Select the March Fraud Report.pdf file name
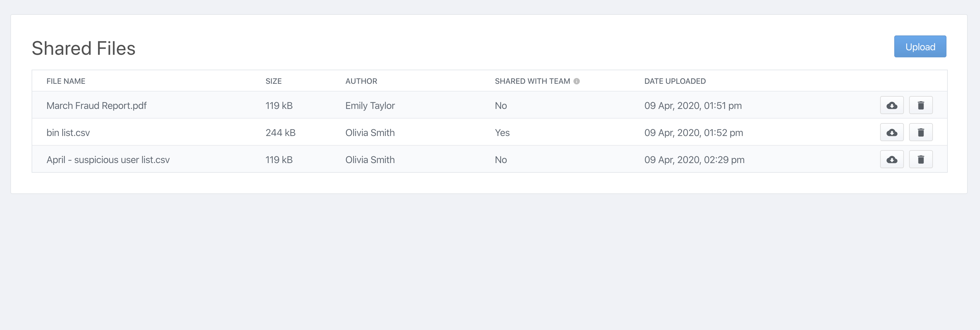 click(96, 106)
